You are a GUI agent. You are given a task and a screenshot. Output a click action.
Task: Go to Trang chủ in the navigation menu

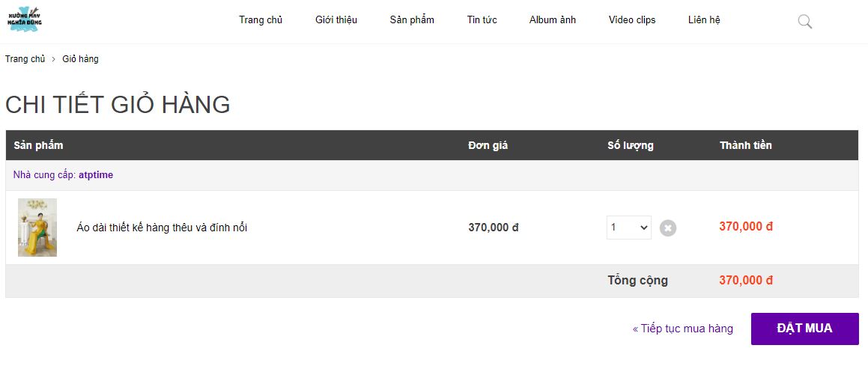coord(261,20)
